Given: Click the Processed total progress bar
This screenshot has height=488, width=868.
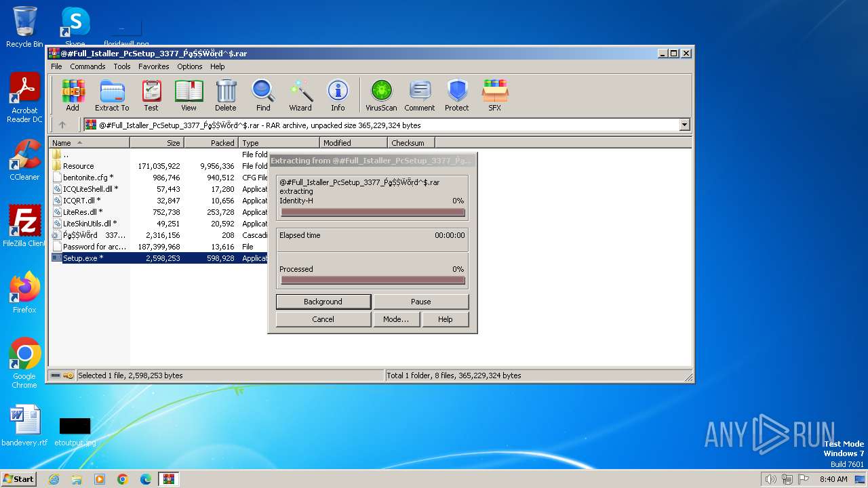Looking at the screenshot, I should point(373,280).
